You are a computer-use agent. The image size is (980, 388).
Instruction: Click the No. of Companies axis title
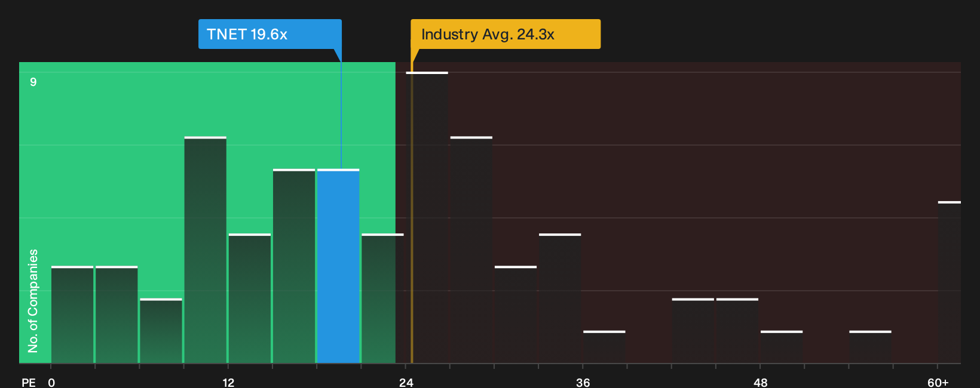pos(33,301)
